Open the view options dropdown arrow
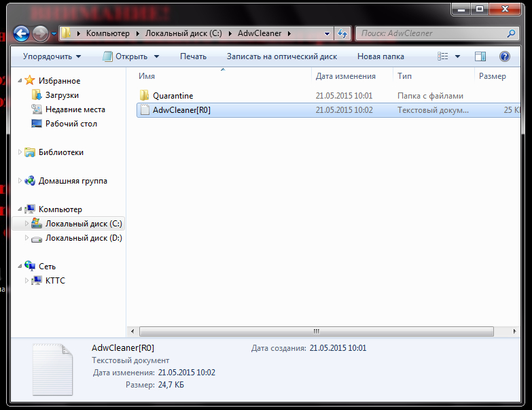Viewport: 532px width, 410px height. 457,56
